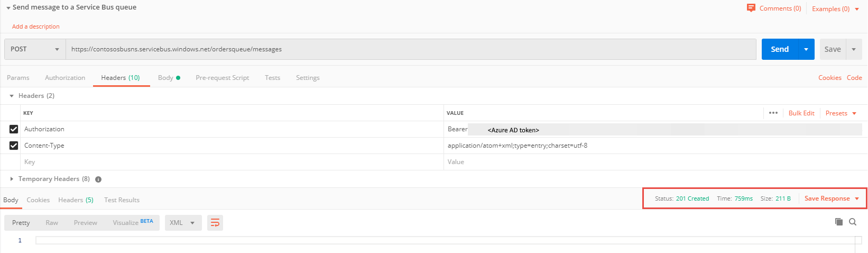The image size is (868, 253).
Task: Expand the Send button dropdown arrow
Action: [806, 49]
